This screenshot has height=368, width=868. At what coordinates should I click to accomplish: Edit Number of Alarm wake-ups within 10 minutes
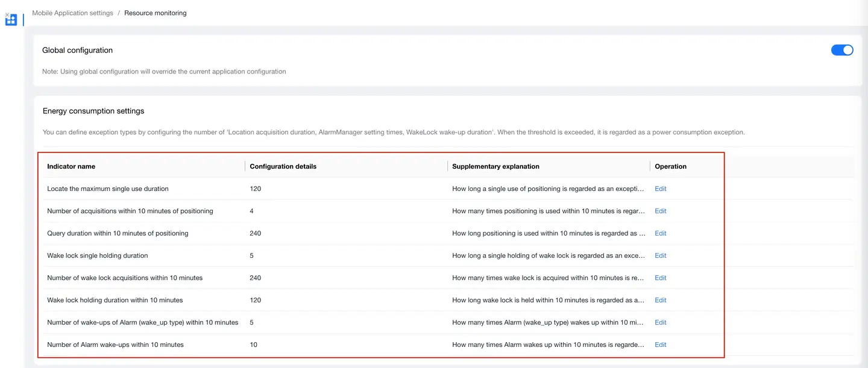tap(660, 345)
